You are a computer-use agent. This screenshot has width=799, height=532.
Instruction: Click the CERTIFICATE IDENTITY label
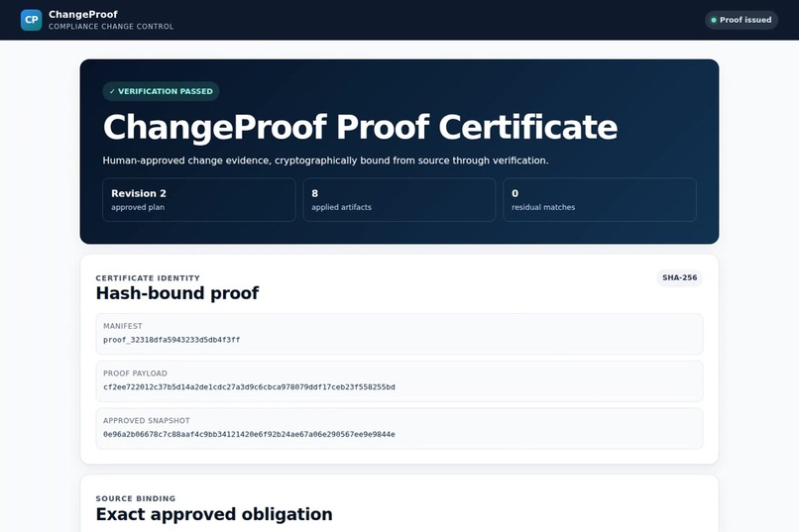coord(148,278)
